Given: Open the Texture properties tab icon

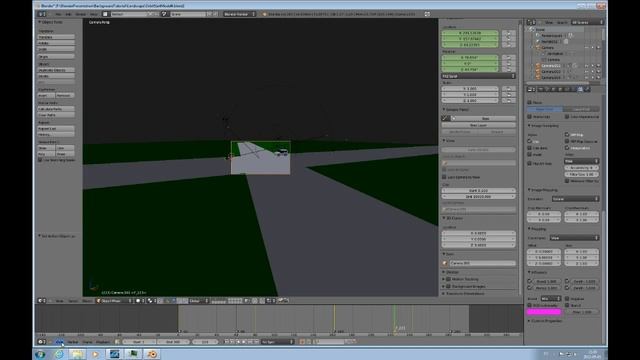Looking at the screenshot, I should [x=580, y=89].
